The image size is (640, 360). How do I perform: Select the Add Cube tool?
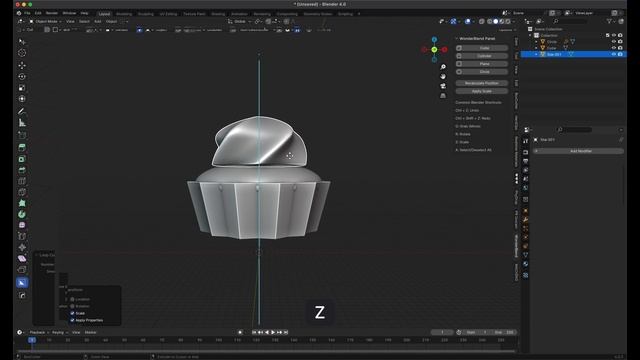click(x=22, y=135)
